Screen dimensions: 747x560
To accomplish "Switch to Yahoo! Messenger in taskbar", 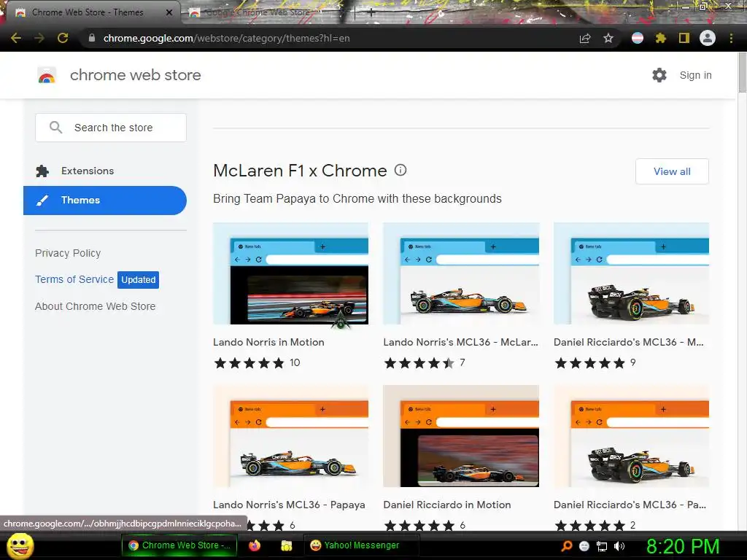I will click(x=361, y=545).
